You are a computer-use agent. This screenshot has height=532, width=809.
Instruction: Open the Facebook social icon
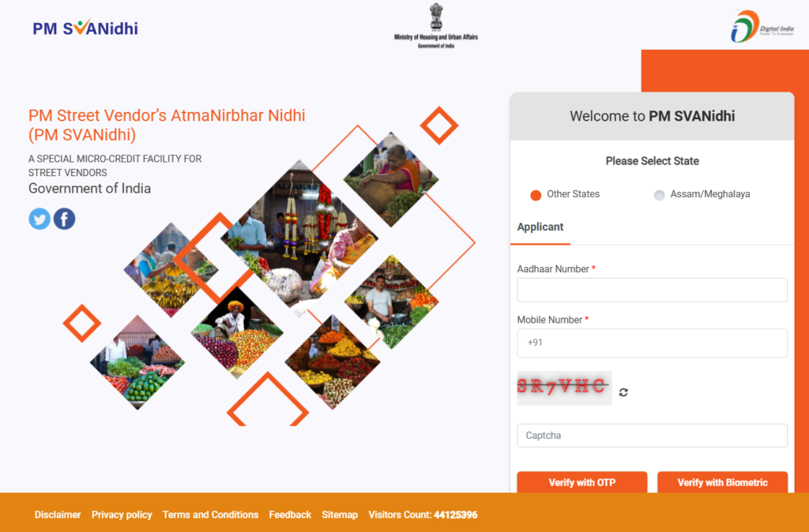click(65, 219)
